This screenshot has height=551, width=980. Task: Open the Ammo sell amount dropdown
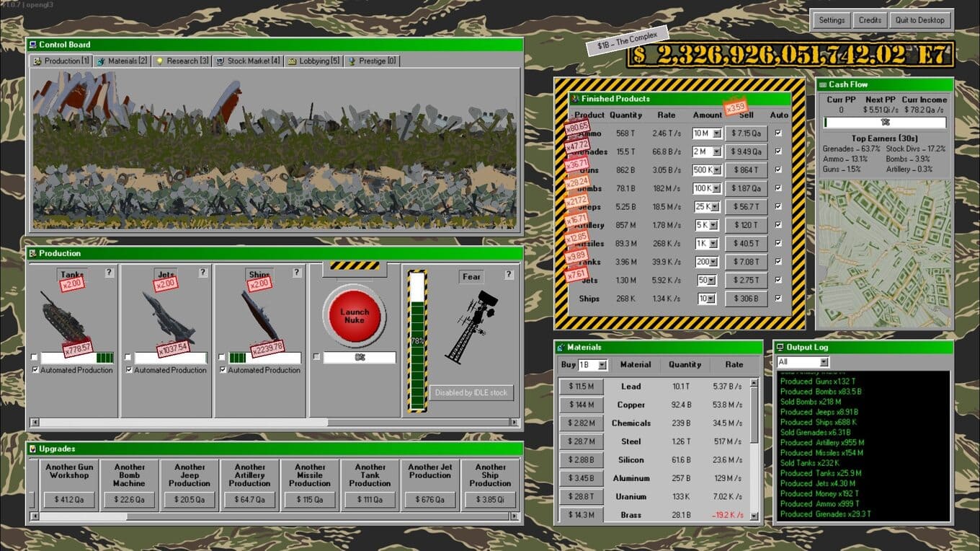point(716,133)
